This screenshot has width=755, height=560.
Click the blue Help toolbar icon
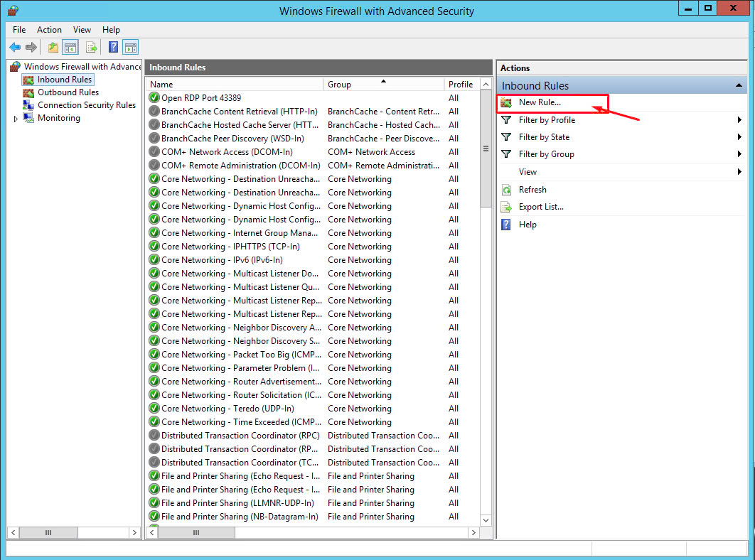[x=113, y=47]
